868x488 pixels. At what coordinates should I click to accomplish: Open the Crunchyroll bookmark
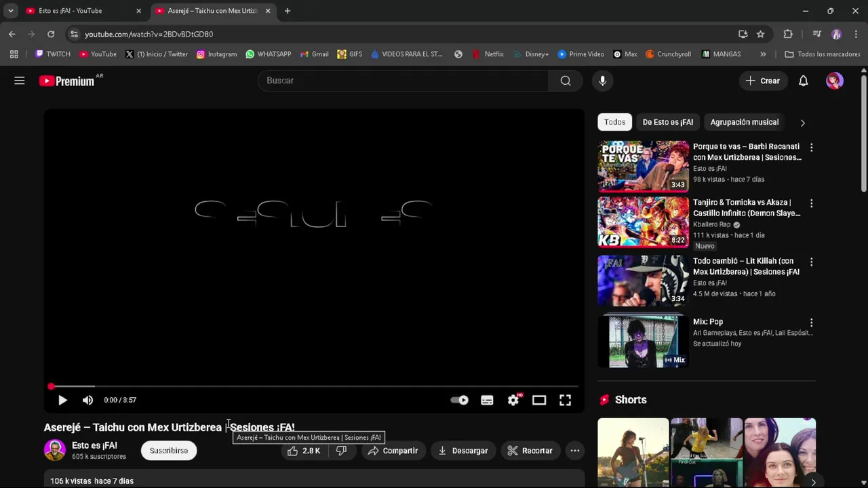click(668, 54)
